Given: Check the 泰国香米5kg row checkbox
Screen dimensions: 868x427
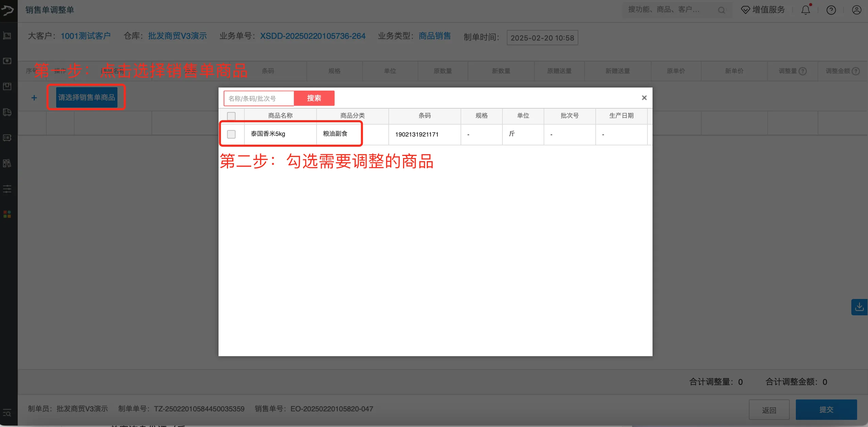Looking at the screenshot, I should coord(231,134).
